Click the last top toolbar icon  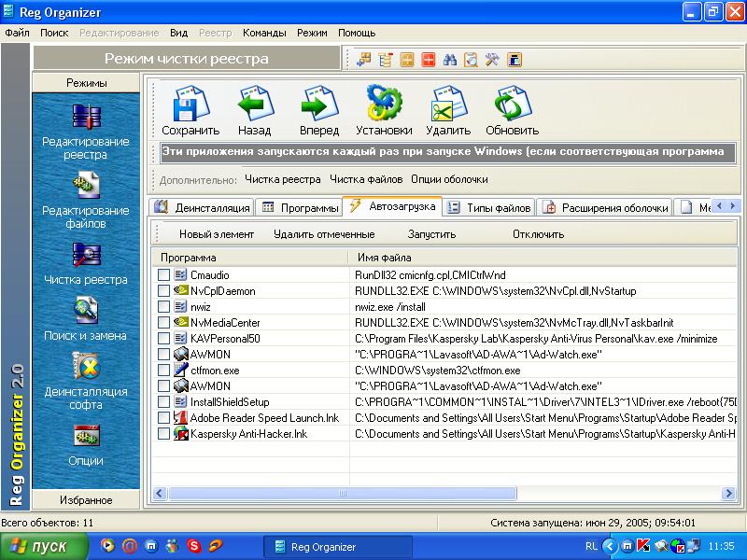coord(514,60)
